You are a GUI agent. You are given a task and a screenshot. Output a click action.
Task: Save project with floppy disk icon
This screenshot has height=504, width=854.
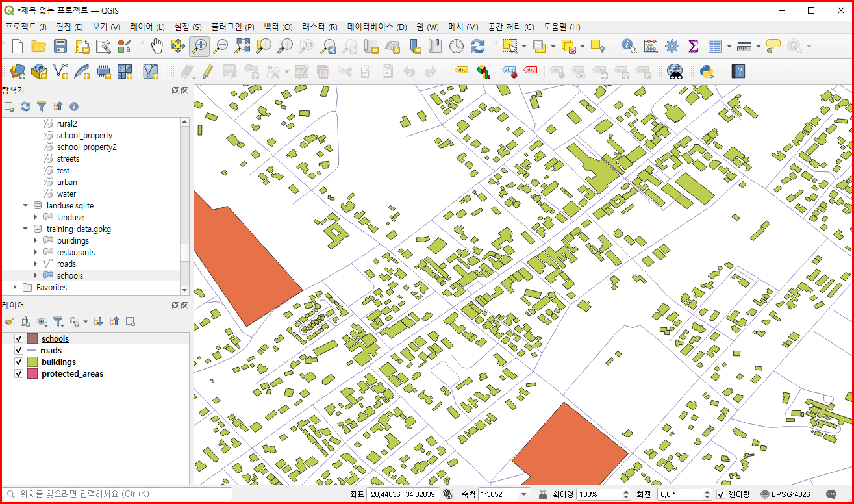pos(60,46)
